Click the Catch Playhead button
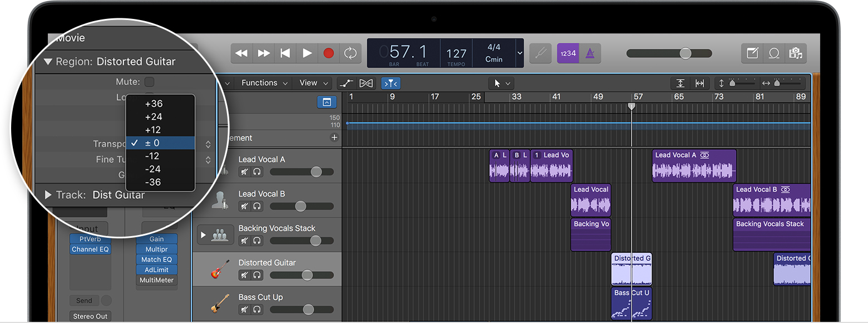This screenshot has width=868, height=323. (391, 84)
